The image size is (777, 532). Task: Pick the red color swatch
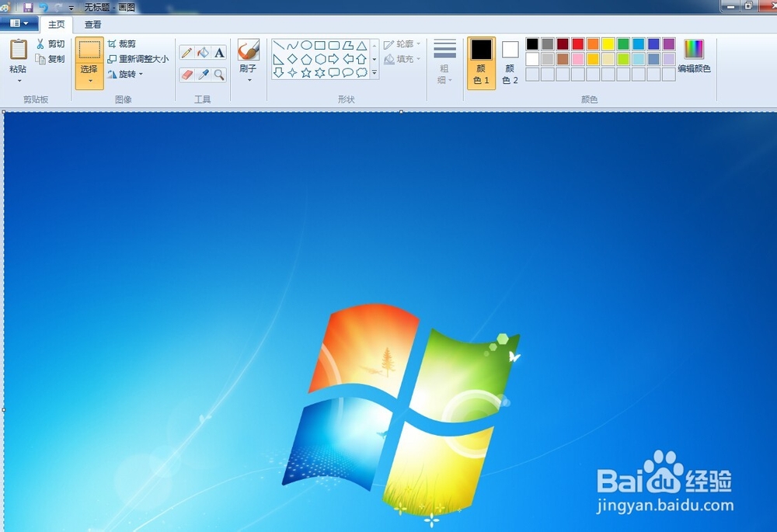tap(578, 44)
